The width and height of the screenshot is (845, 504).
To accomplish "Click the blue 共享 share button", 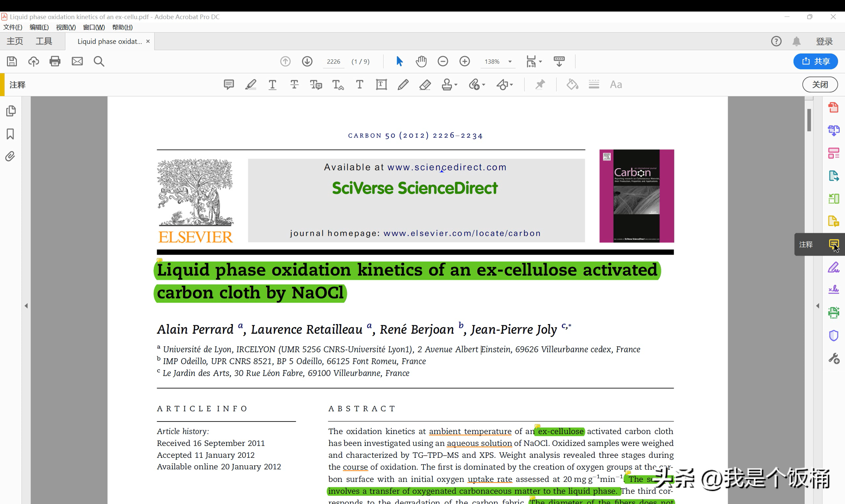I will (x=815, y=61).
